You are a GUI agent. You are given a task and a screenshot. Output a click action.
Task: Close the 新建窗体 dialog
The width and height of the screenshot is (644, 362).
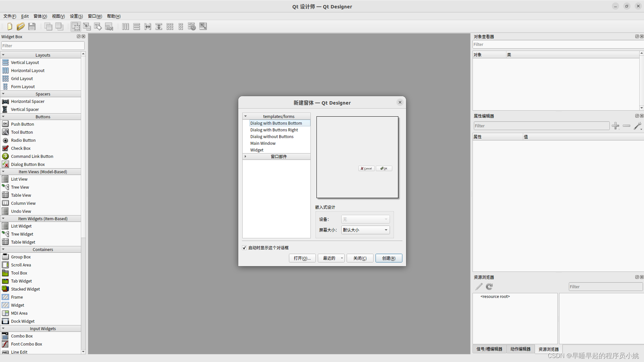click(400, 102)
